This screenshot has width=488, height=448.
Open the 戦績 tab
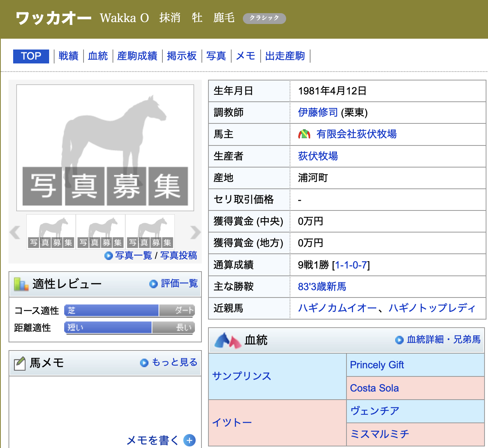click(68, 56)
